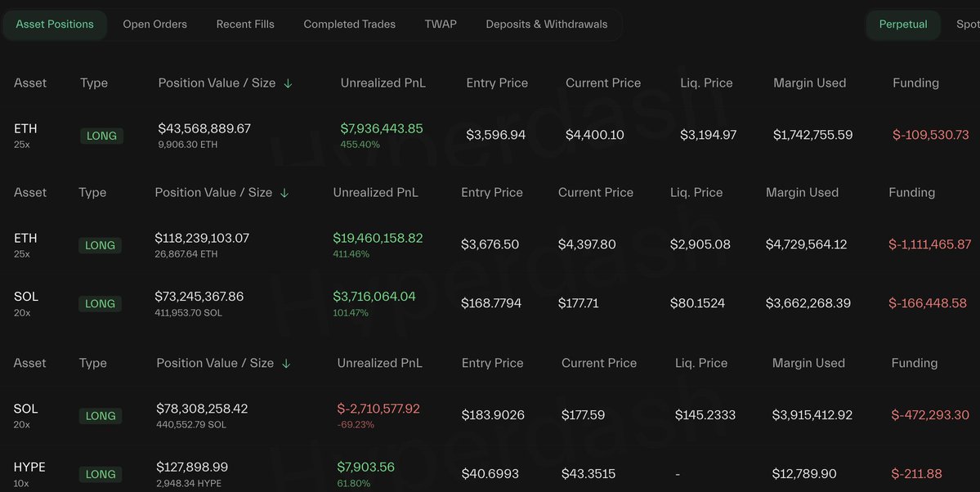Screen dimensions: 980x492
Task: Click LONG badge on HYPE position
Action: pyautogui.click(x=101, y=475)
